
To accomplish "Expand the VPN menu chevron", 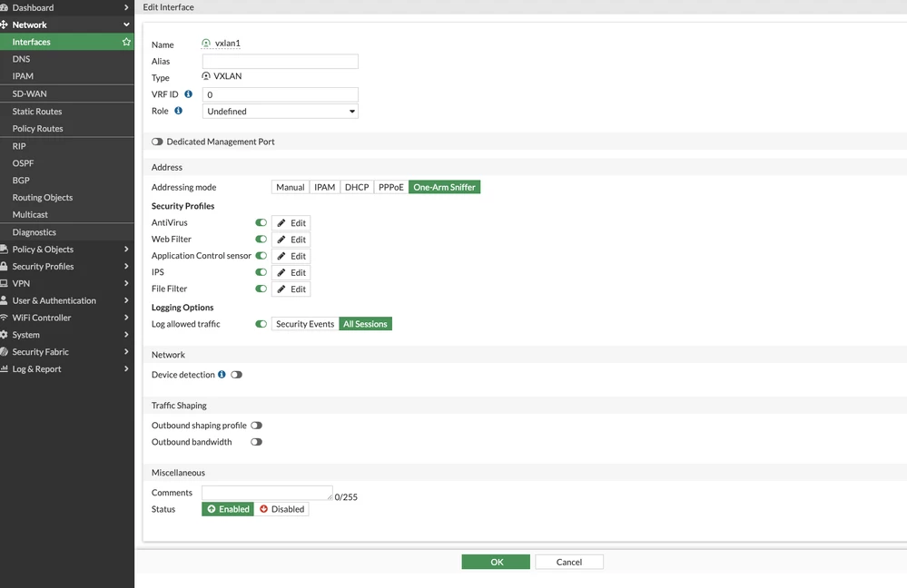I will point(126,283).
